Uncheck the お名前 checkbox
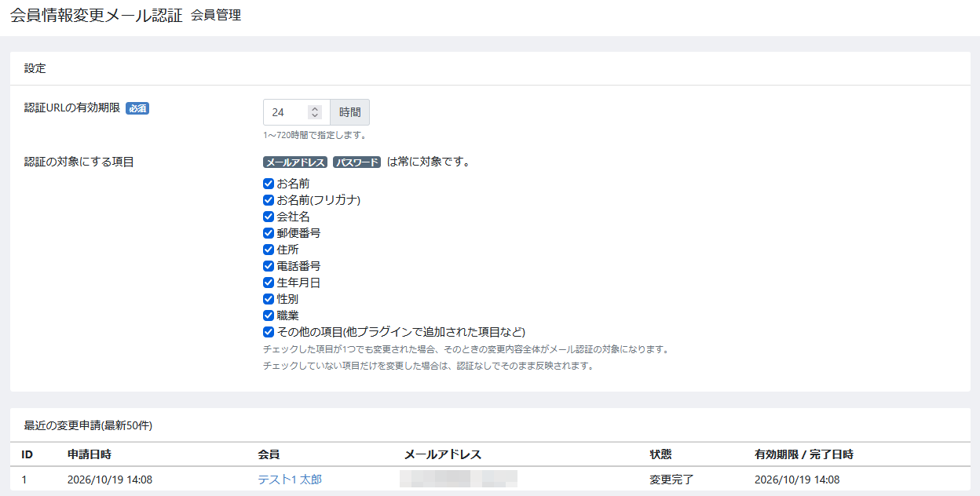The width and height of the screenshot is (980, 496). [269, 184]
